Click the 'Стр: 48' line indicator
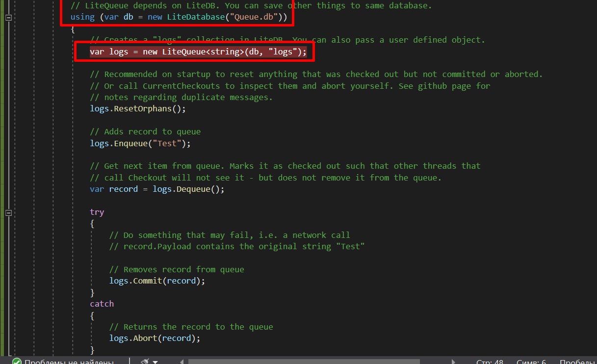Viewport: 597px width, 364px height. 490,362
